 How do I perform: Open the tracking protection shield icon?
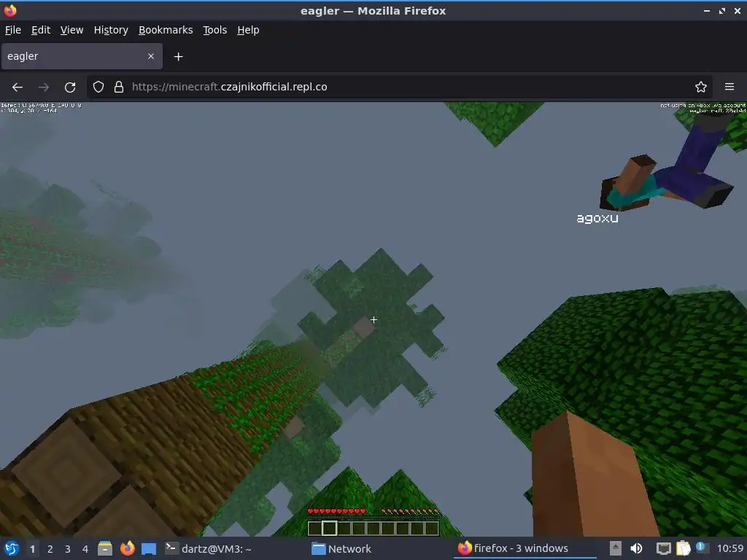click(98, 87)
